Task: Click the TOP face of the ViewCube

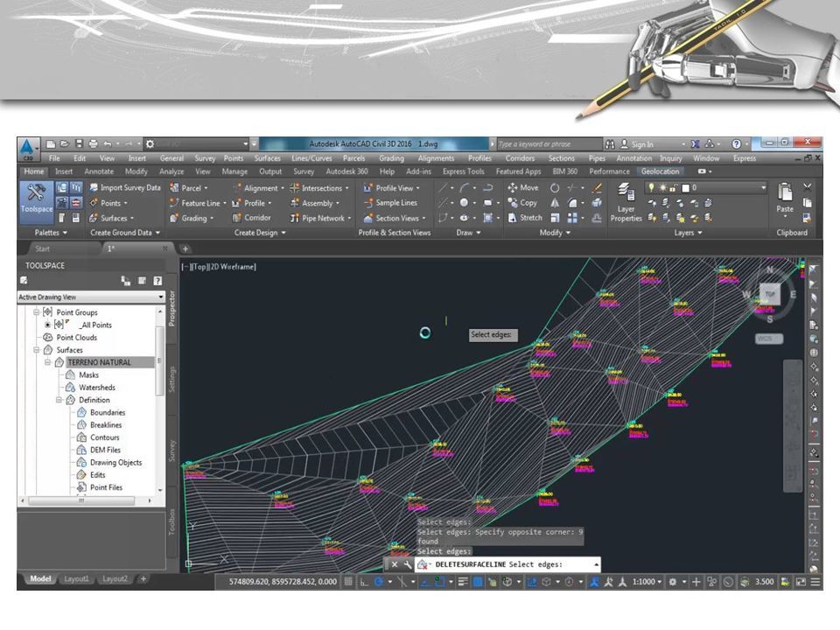Action: click(770, 294)
